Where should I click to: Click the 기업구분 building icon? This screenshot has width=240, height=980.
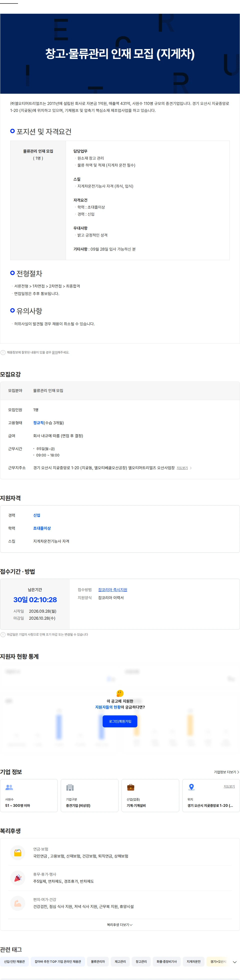(x=70, y=787)
